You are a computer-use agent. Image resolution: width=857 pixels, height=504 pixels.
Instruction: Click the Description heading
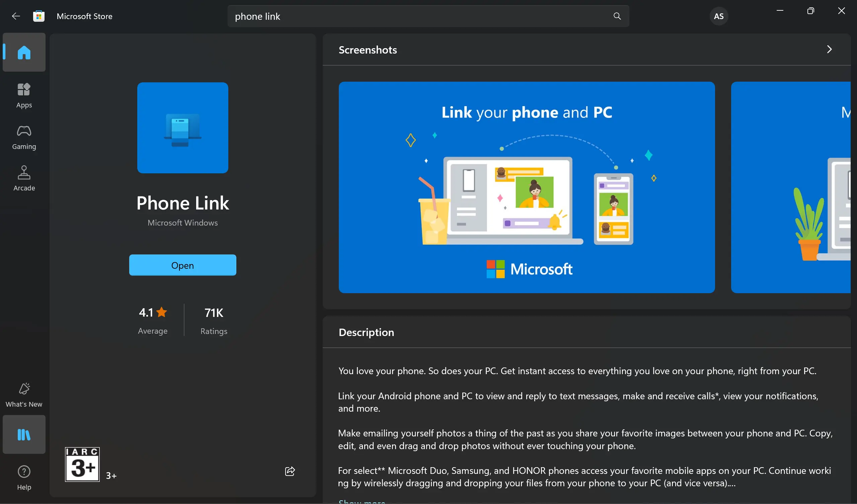coord(366,332)
